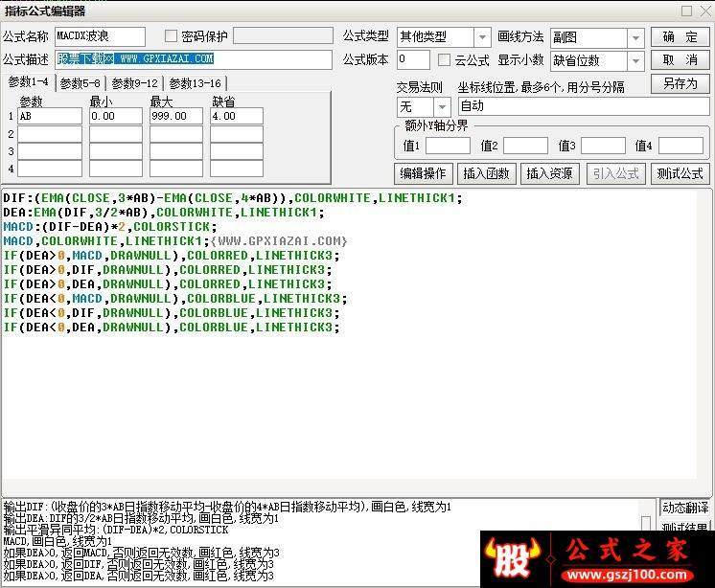Open the 编辑操作 menu button
Image resolution: width=715 pixels, height=588 pixels.
pyautogui.click(x=424, y=173)
